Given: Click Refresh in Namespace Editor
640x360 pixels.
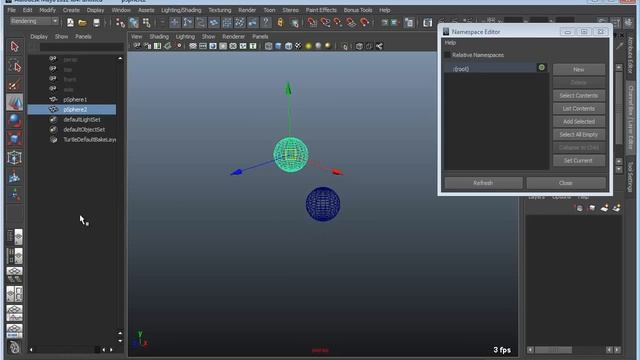Looking at the screenshot, I should [x=483, y=183].
